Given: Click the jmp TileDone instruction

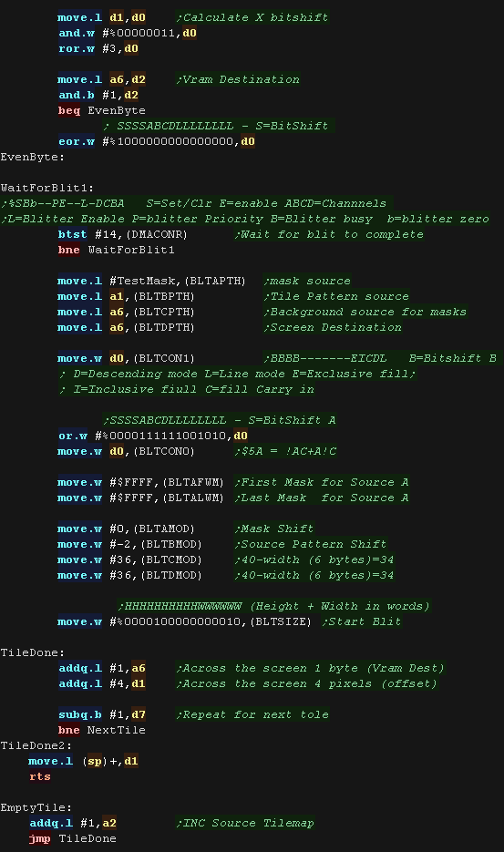Looking at the screenshot, I should coord(73,838).
